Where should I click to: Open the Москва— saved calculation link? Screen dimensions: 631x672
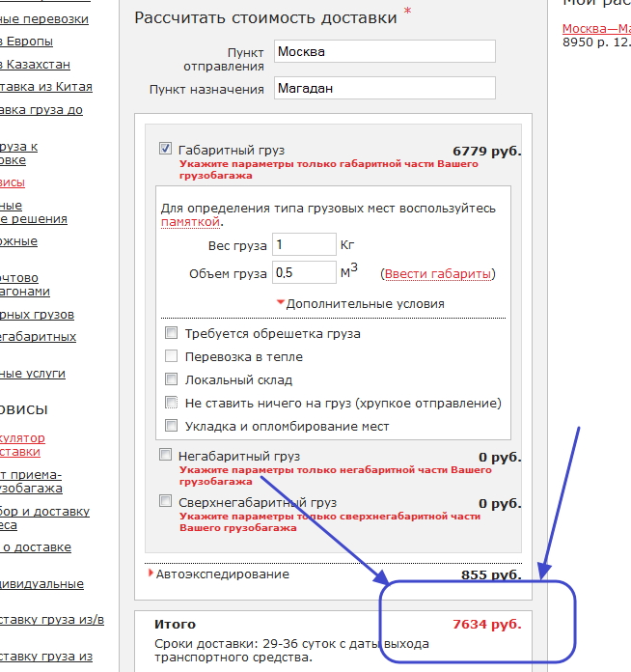click(595, 28)
